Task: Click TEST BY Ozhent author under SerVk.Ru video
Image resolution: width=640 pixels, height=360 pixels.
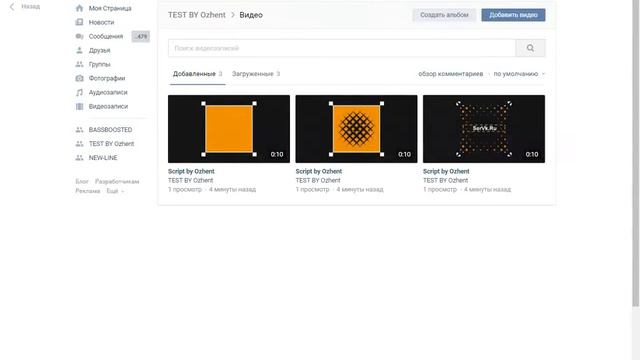Action: pos(445,180)
